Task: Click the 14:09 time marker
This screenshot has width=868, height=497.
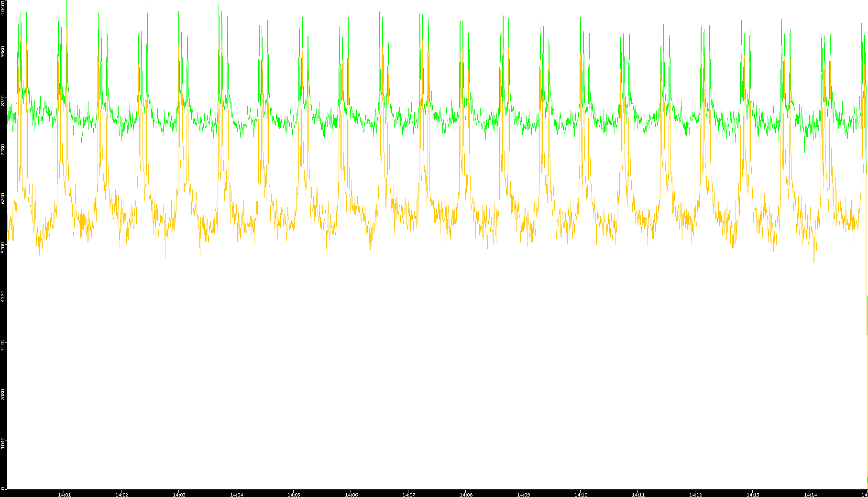Action: pos(523,494)
